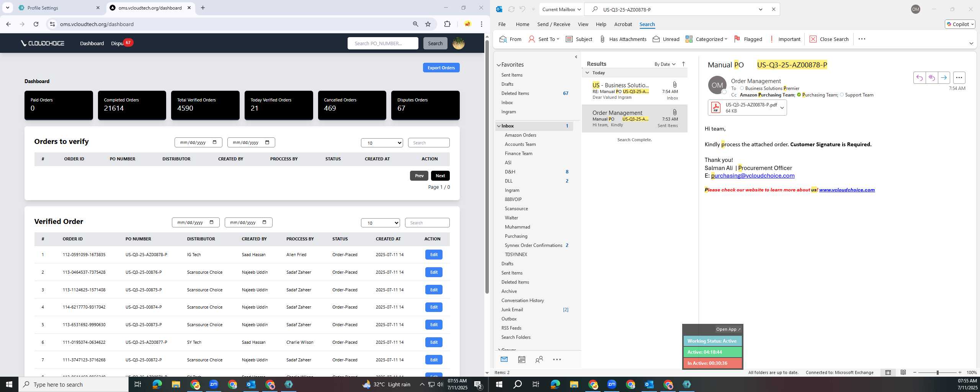Click the Forward arrow icon in Outlook
The image size is (980, 392).
(x=944, y=78)
